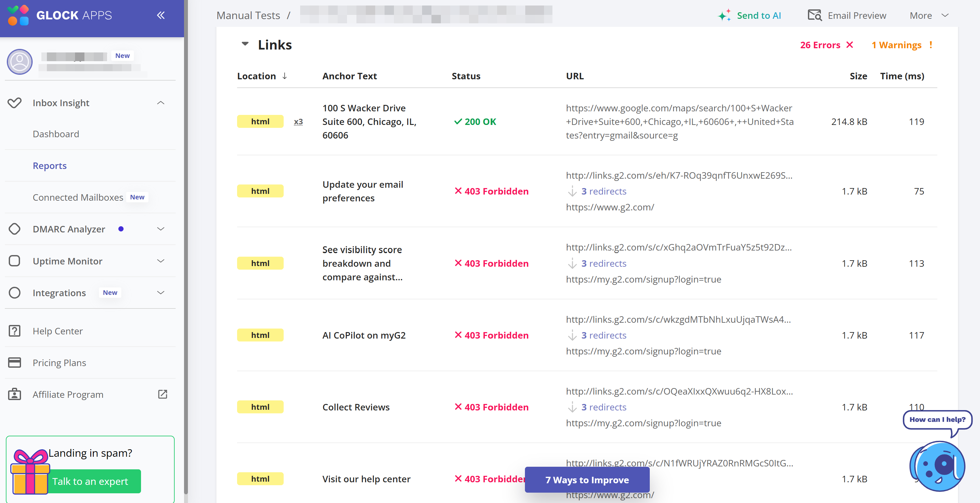Click the Integrations circle icon
Image resolution: width=980 pixels, height=503 pixels.
(15, 292)
